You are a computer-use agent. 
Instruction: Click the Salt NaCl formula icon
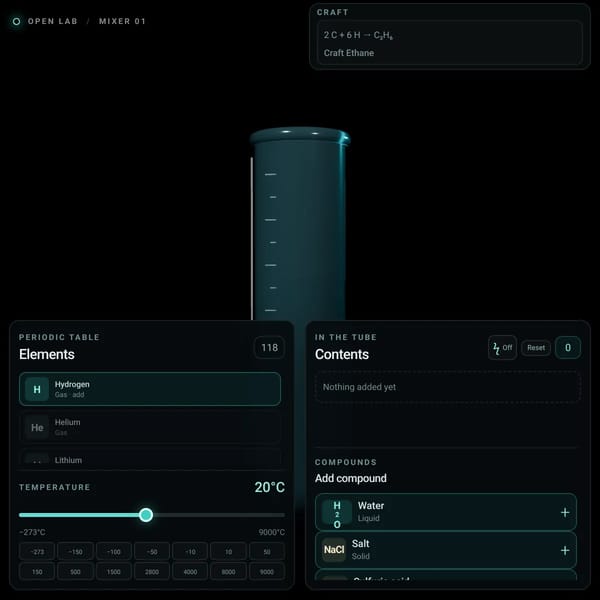coord(334,550)
